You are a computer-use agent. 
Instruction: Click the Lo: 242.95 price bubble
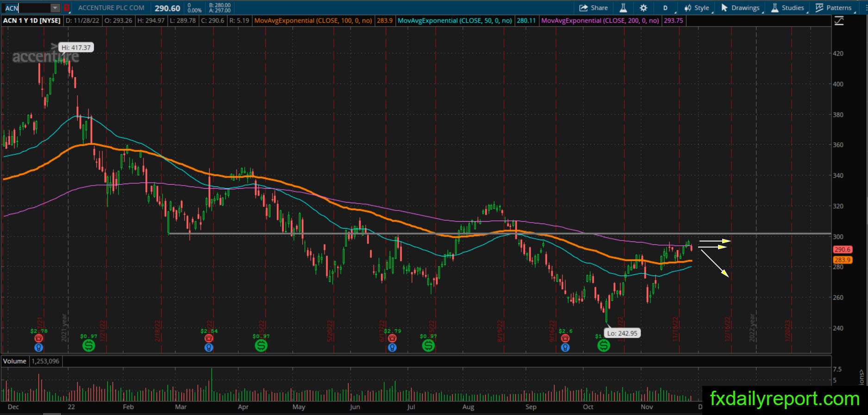(623, 333)
